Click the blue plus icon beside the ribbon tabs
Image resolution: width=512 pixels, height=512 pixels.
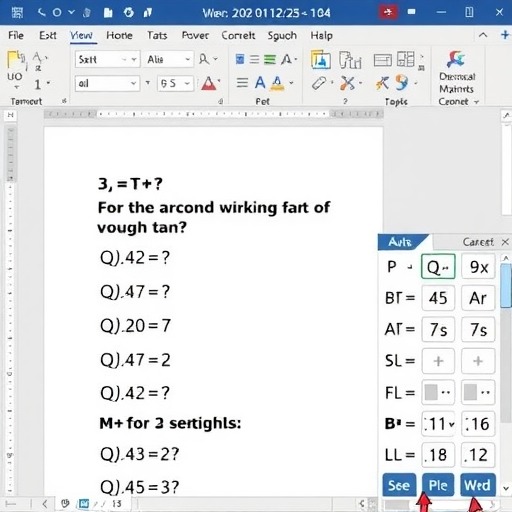click(505, 35)
